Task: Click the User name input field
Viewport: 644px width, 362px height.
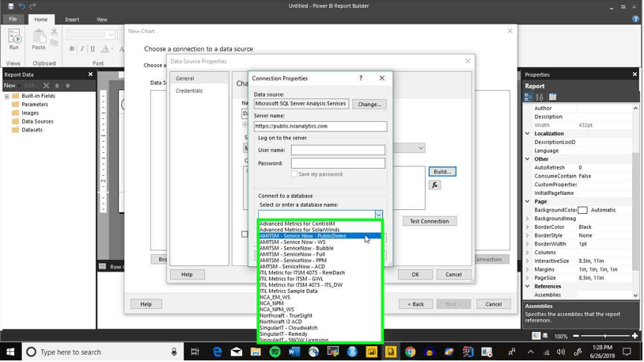Action: click(338, 151)
